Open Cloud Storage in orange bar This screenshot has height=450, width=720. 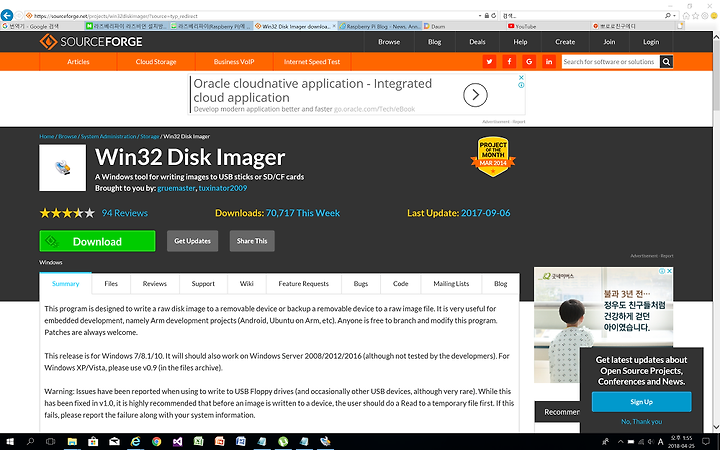(x=156, y=62)
